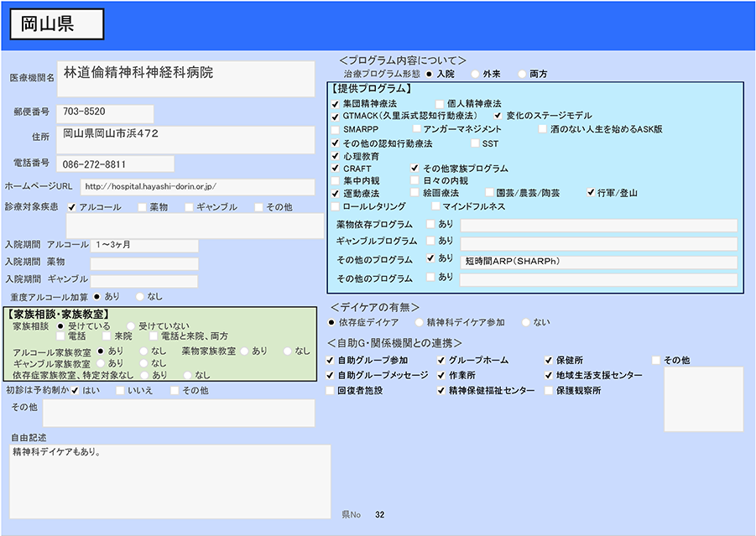Check the SMARPP program checkbox
Viewport: 756px width, 536px height.
pos(336,130)
